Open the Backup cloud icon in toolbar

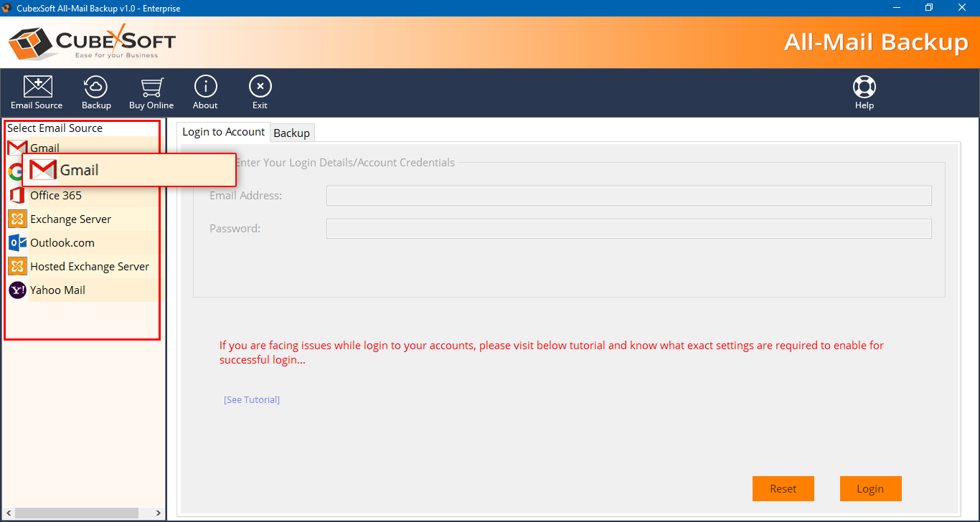tap(96, 87)
